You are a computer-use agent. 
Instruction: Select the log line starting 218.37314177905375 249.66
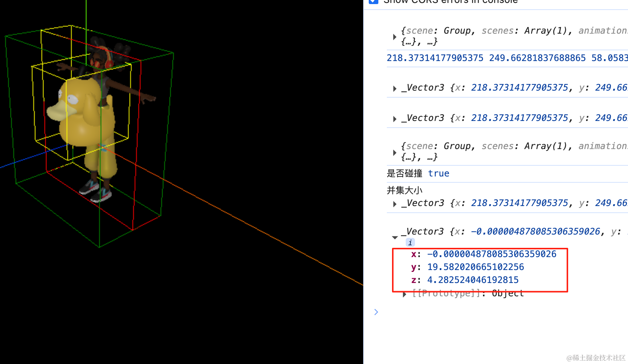[x=507, y=58]
